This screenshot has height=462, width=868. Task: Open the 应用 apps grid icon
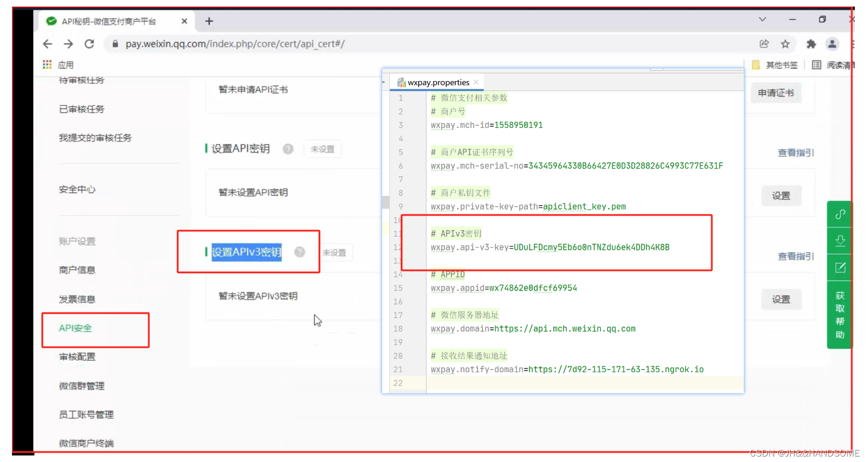(x=47, y=65)
